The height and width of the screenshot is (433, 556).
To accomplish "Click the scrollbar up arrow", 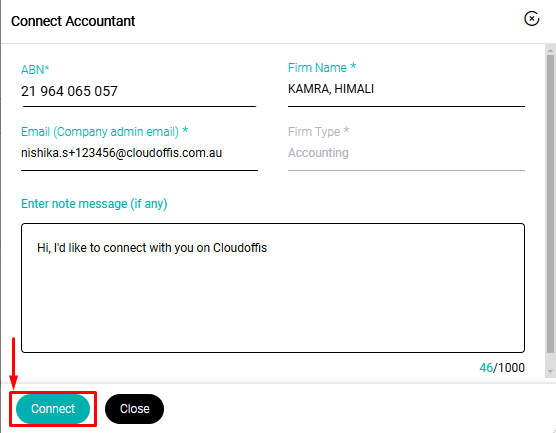I will click(550, 50).
